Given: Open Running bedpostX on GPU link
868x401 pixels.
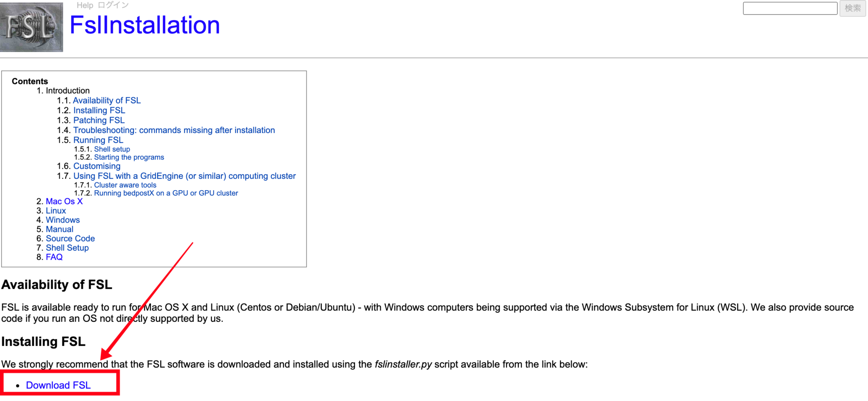Looking at the screenshot, I should tap(166, 193).
